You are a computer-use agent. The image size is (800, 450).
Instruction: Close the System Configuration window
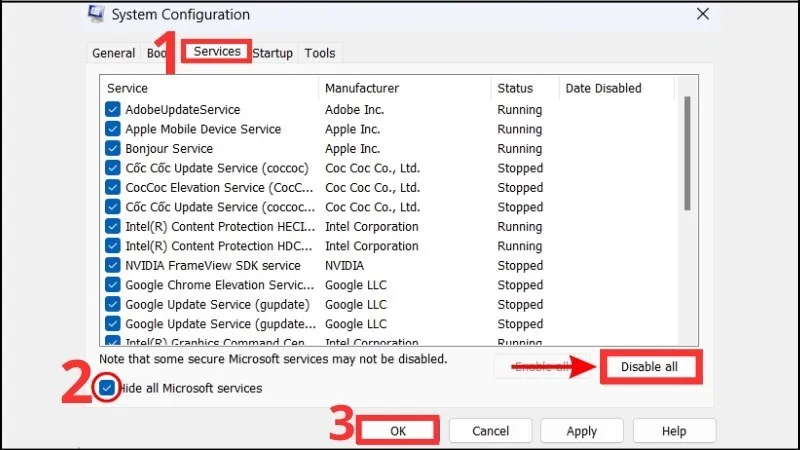703,14
